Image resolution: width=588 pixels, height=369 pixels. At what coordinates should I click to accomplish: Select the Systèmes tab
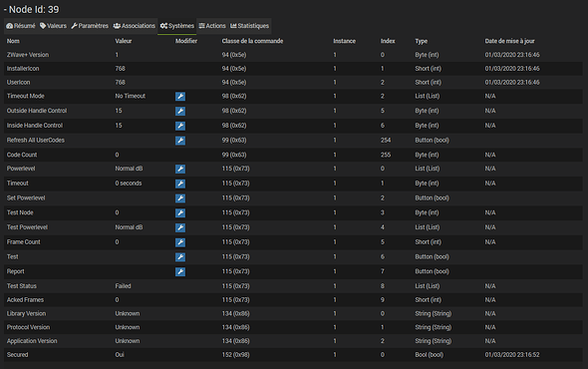tap(177, 26)
